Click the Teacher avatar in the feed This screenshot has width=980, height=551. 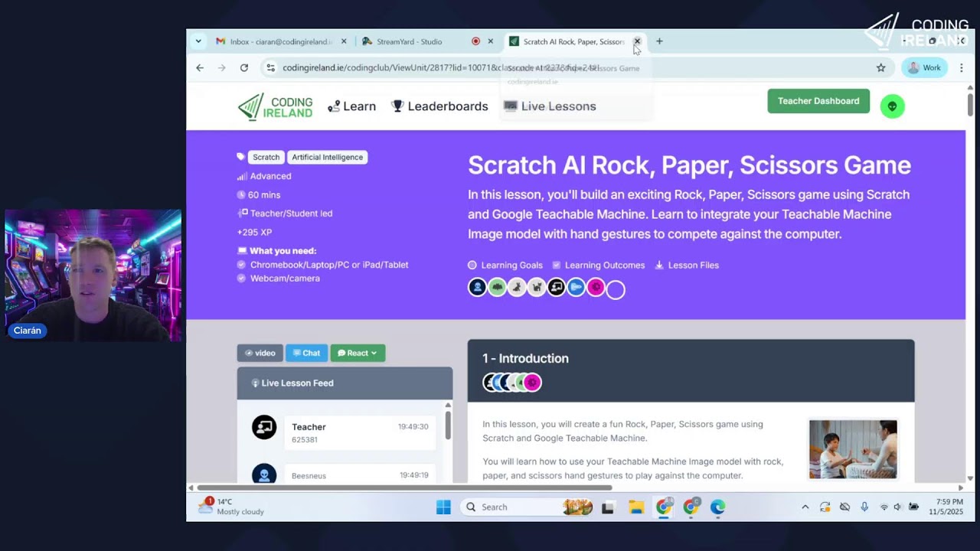tap(264, 427)
